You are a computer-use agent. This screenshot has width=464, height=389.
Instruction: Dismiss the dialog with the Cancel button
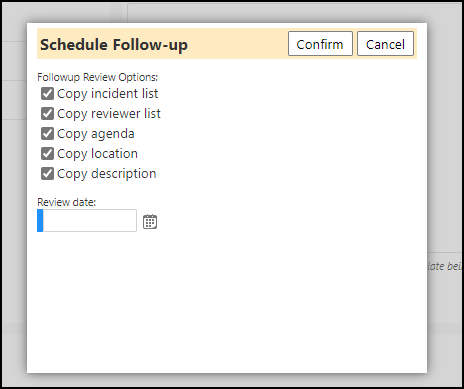385,44
